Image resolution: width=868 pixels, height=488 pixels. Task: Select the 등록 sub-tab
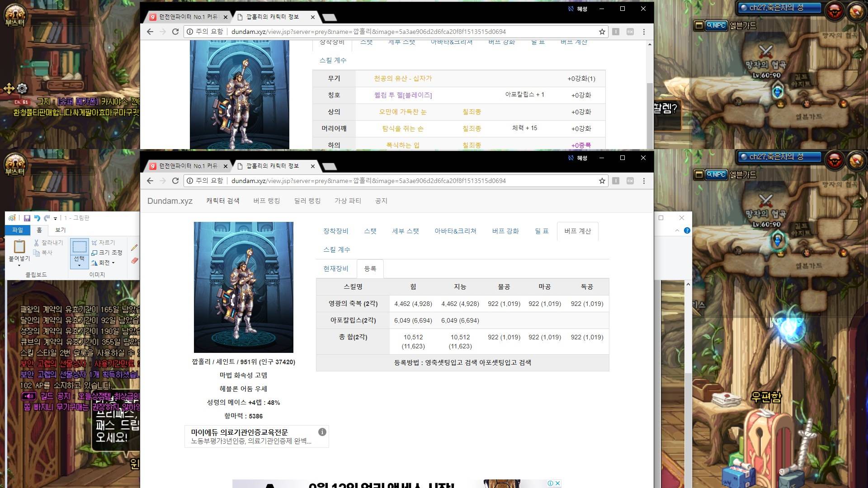370,268
